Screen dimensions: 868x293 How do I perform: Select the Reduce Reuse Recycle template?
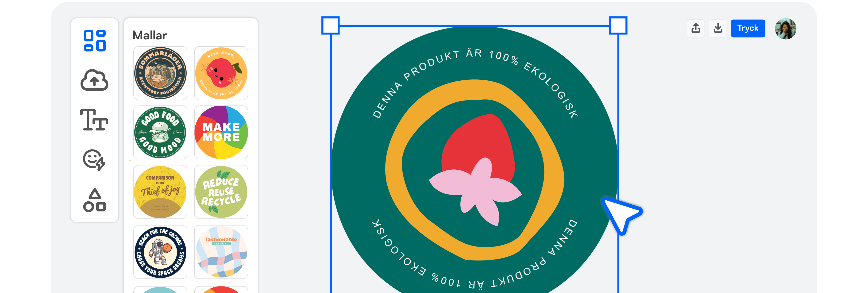tap(221, 192)
